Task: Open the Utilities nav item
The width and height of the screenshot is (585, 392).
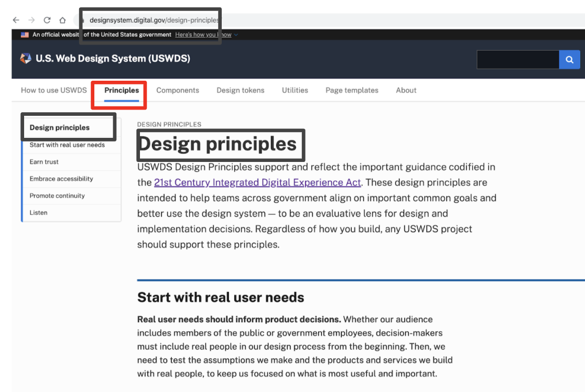Action: click(x=295, y=90)
